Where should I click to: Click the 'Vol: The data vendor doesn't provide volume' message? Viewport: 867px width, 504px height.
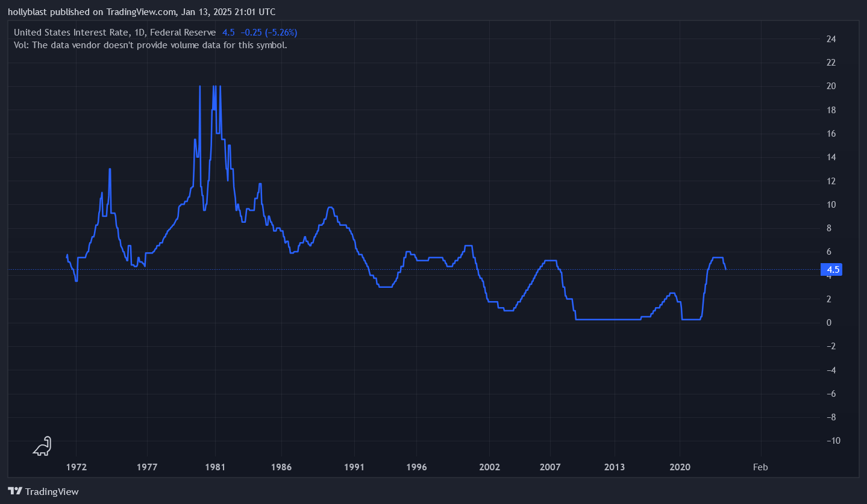tap(150, 45)
